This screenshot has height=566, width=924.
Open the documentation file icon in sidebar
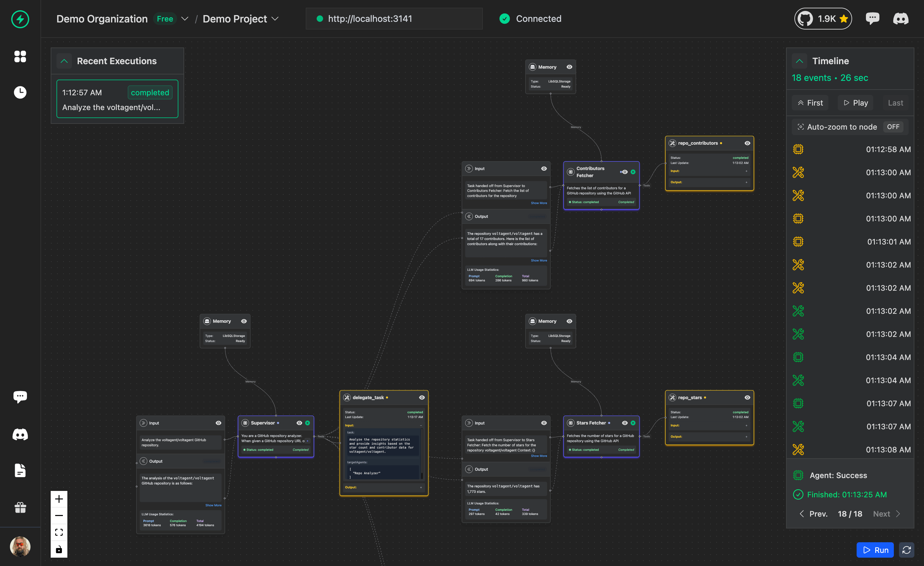pos(20,470)
